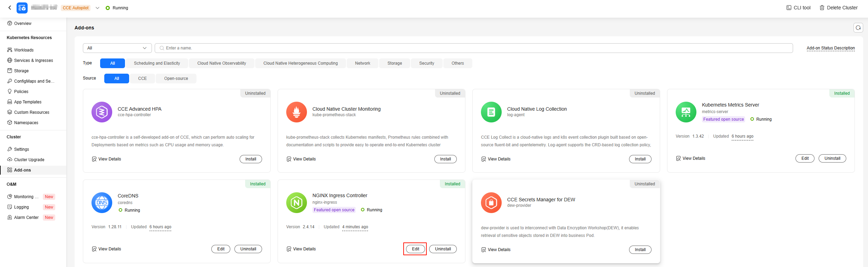The width and height of the screenshot is (868, 267).
Task: Go back using the left arrow icon
Action: (x=10, y=8)
